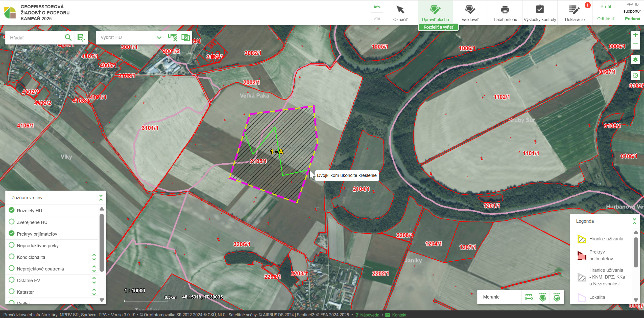Click the distance measurement ruler icon
Image resolution: width=644 pixels, height=318 pixels.
pyautogui.click(x=529, y=297)
